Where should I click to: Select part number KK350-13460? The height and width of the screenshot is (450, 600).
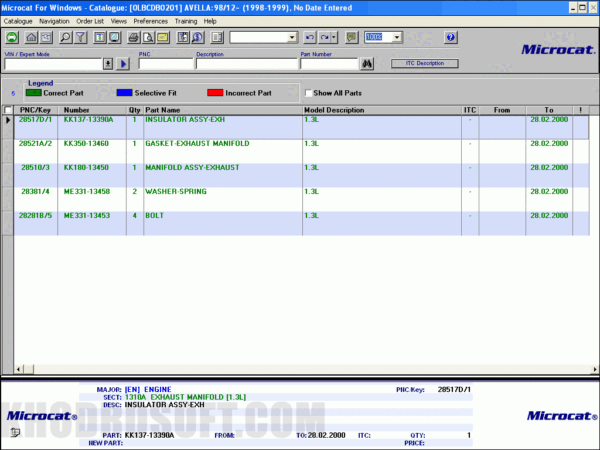tap(86, 143)
